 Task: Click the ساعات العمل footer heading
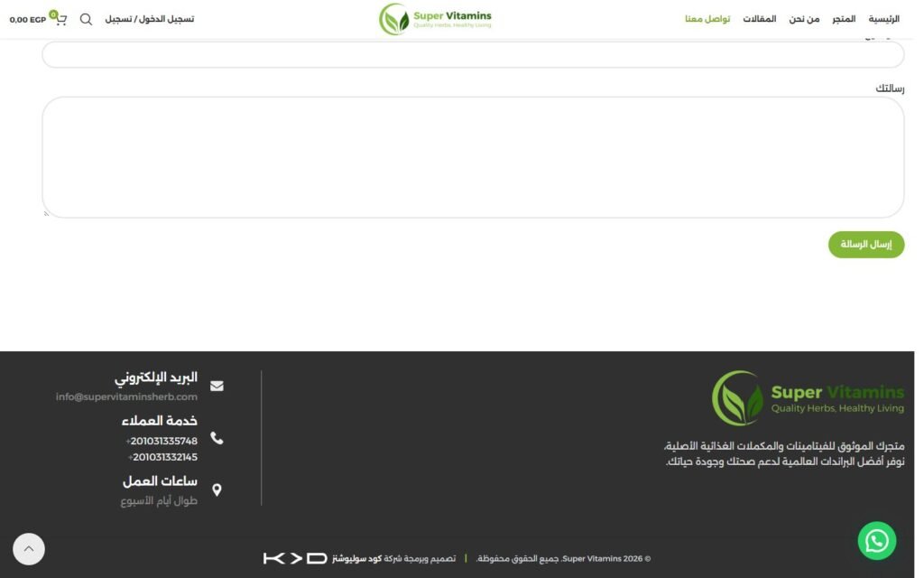[161, 481]
